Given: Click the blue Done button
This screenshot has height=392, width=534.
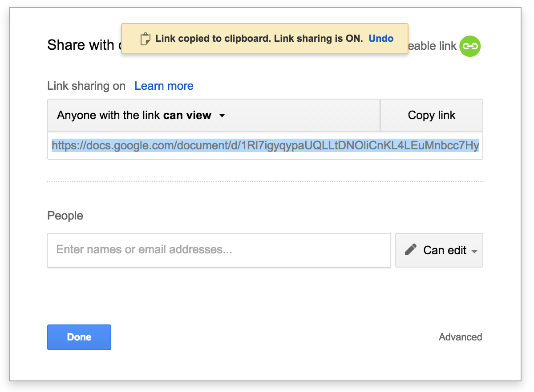Looking at the screenshot, I should pos(79,337).
